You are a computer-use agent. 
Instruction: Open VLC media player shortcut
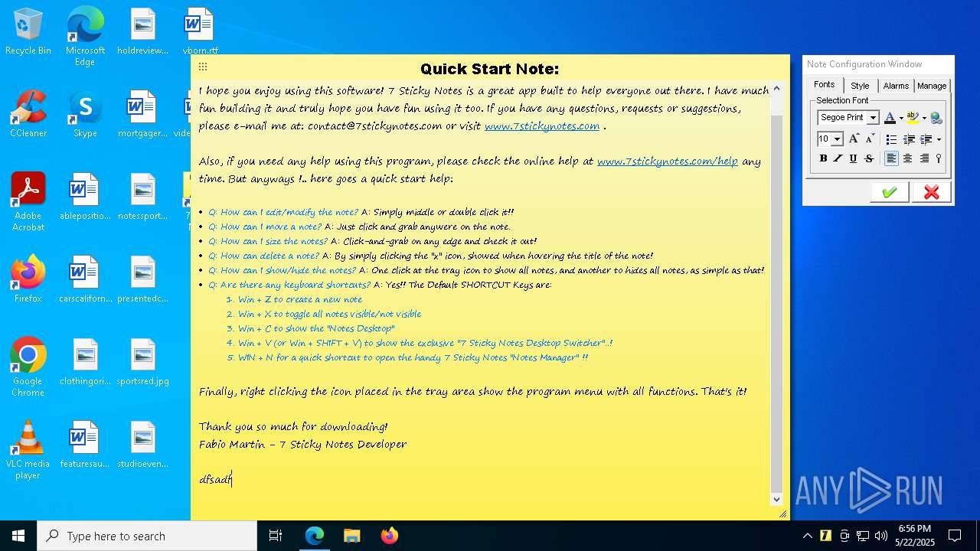28,450
